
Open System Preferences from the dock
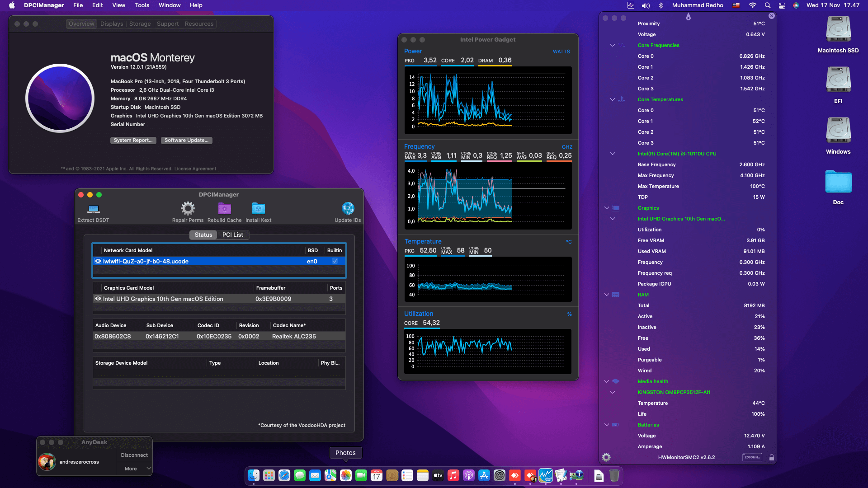[500, 475]
